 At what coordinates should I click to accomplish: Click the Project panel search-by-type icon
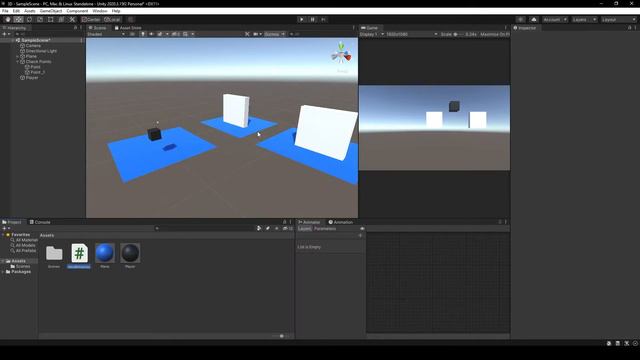pyautogui.click(x=259, y=228)
